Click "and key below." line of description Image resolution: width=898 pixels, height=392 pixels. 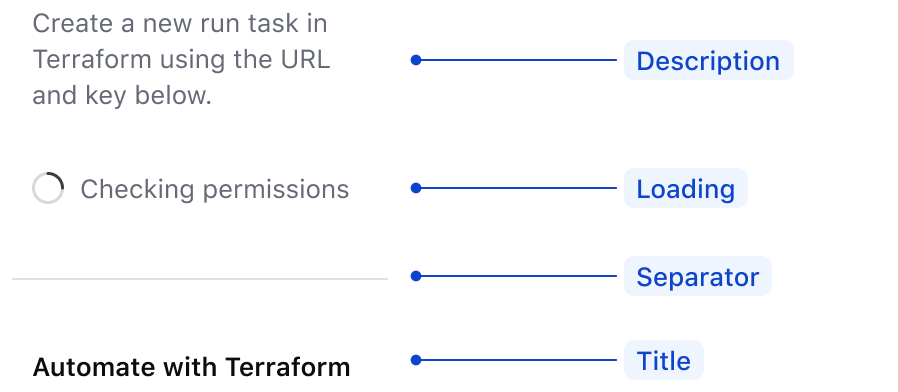pos(122,96)
